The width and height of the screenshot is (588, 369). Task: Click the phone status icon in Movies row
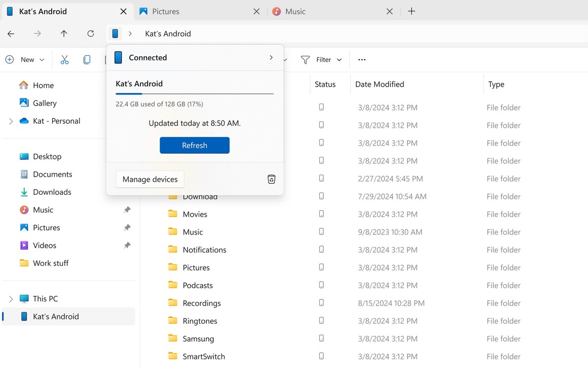pos(321,214)
